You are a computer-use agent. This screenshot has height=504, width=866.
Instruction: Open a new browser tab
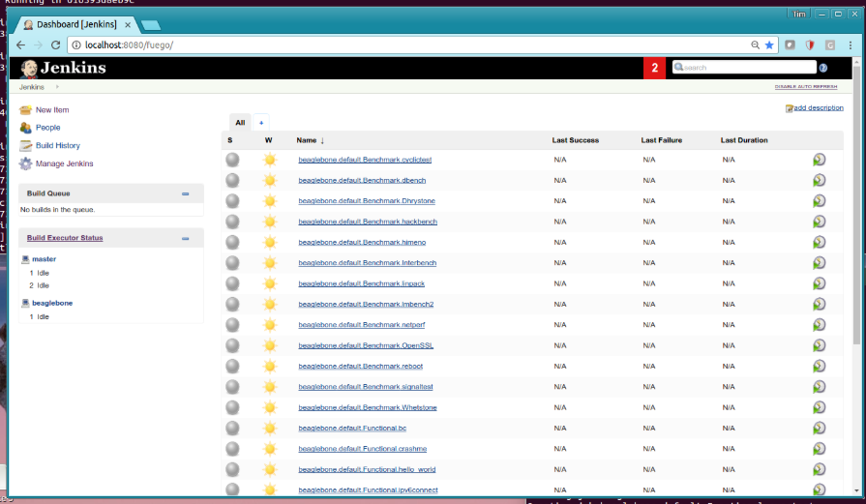click(x=150, y=25)
